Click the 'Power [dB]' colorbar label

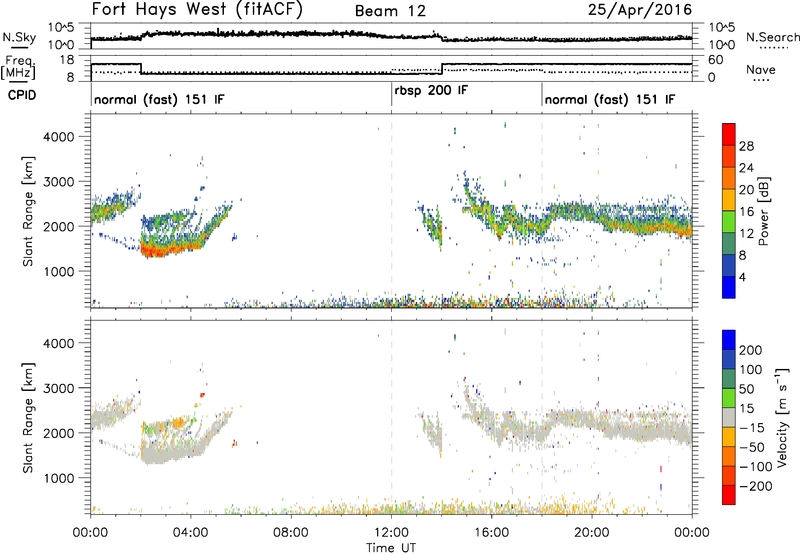[764, 211]
